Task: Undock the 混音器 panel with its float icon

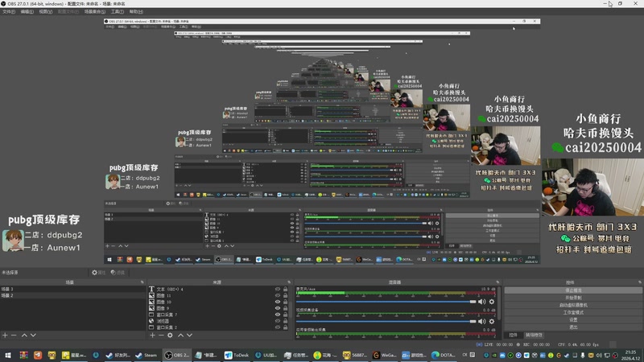Action: click(497, 282)
